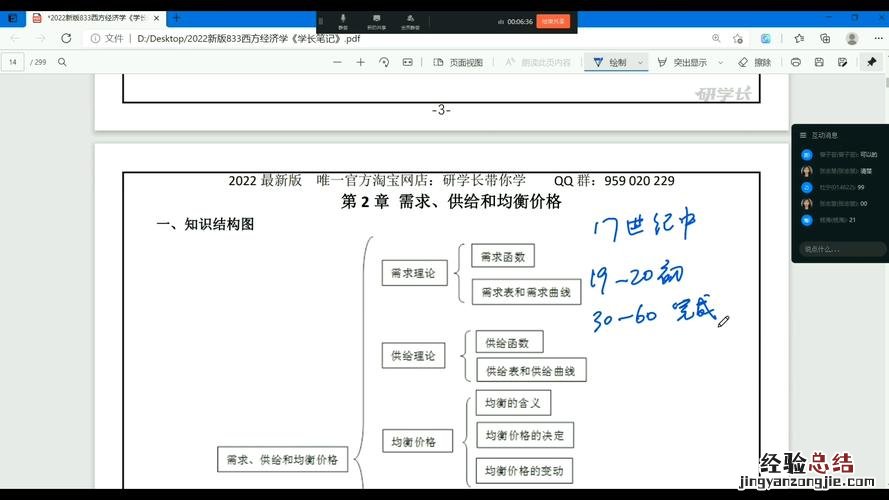Image resolution: width=889 pixels, height=500 pixels.
Task: Save the PDF with the disk icon
Action: pyautogui.click(x=819, y=62)
